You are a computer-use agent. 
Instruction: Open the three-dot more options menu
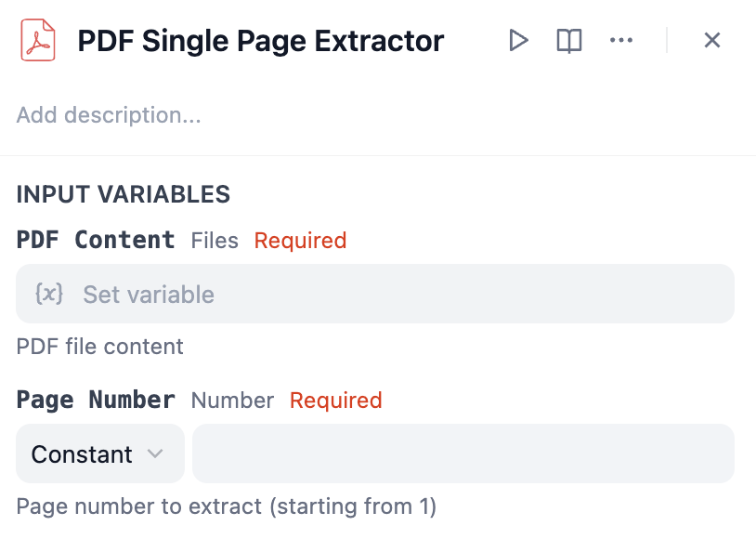point(620,40)
